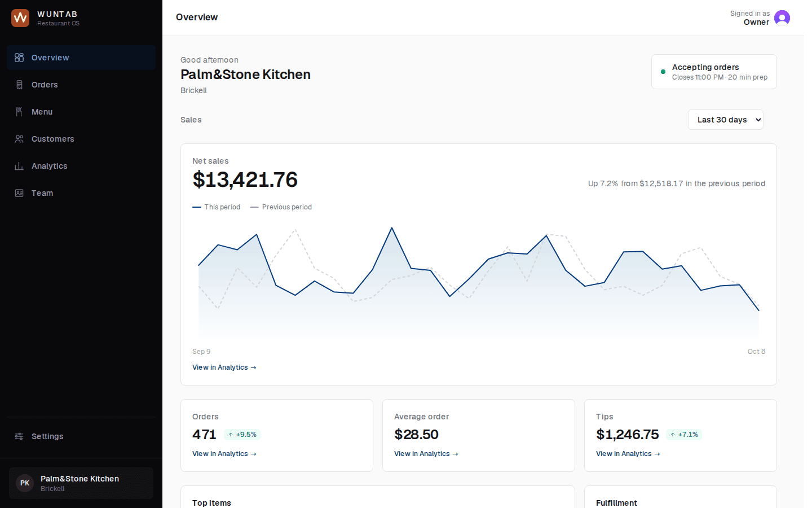Click the Orders receipt icon in sidebar
Viewport: 812px width, 508px height.
pos(19,85)
